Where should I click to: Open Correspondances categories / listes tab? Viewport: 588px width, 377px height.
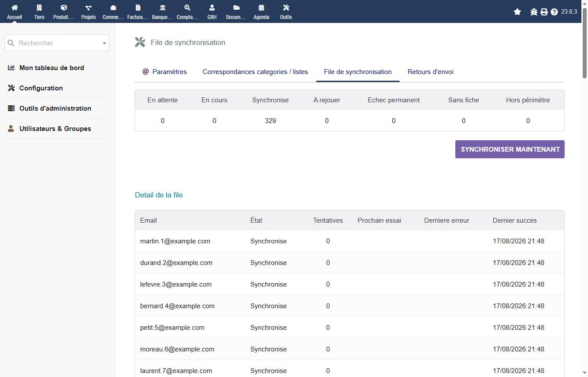pyautogui.click(x=255, y=72)
